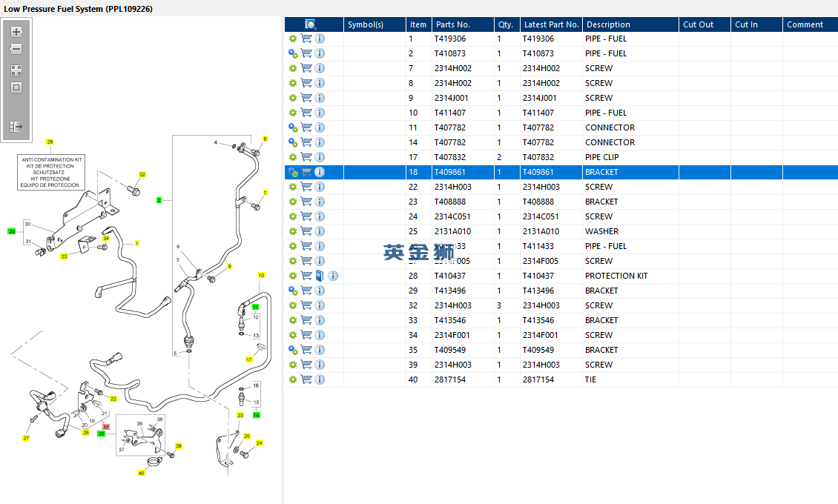Click the Cut Out column header

tap(705, 24)
